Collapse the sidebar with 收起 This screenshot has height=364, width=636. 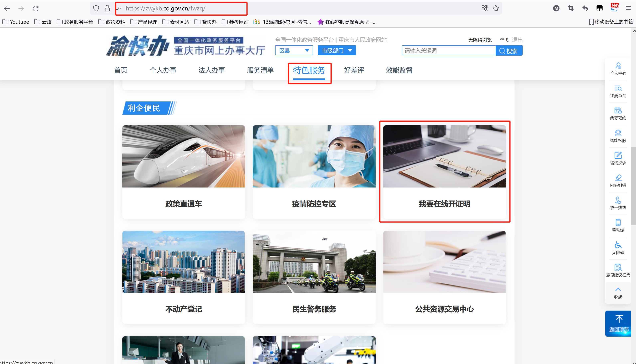point(618,293)
